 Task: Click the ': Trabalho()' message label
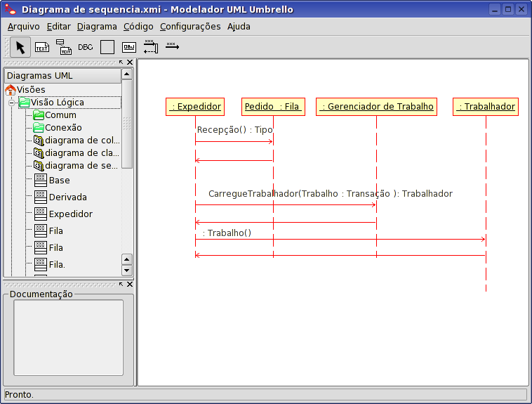click(x=227, y=233)
